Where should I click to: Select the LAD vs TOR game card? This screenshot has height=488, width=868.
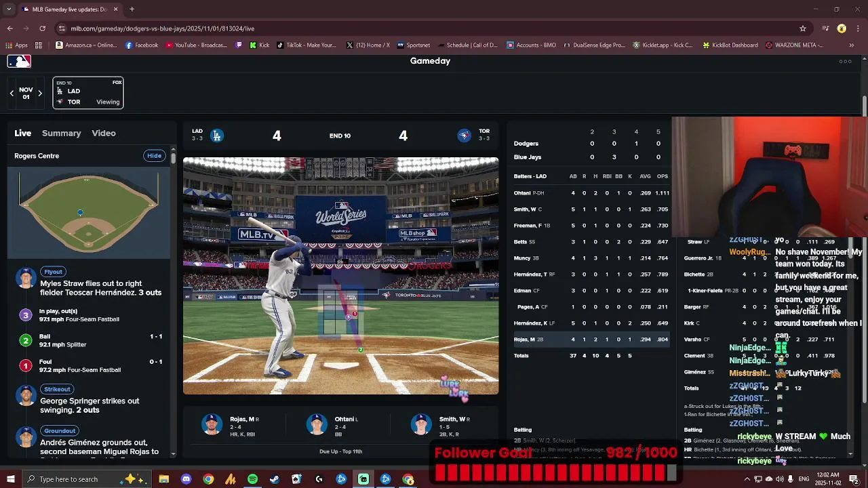point(88,93)
